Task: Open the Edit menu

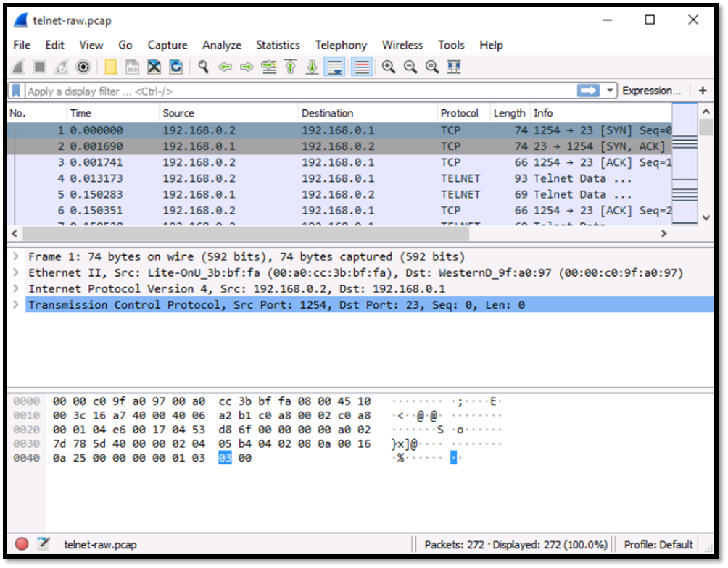Action: click(54, 45)
